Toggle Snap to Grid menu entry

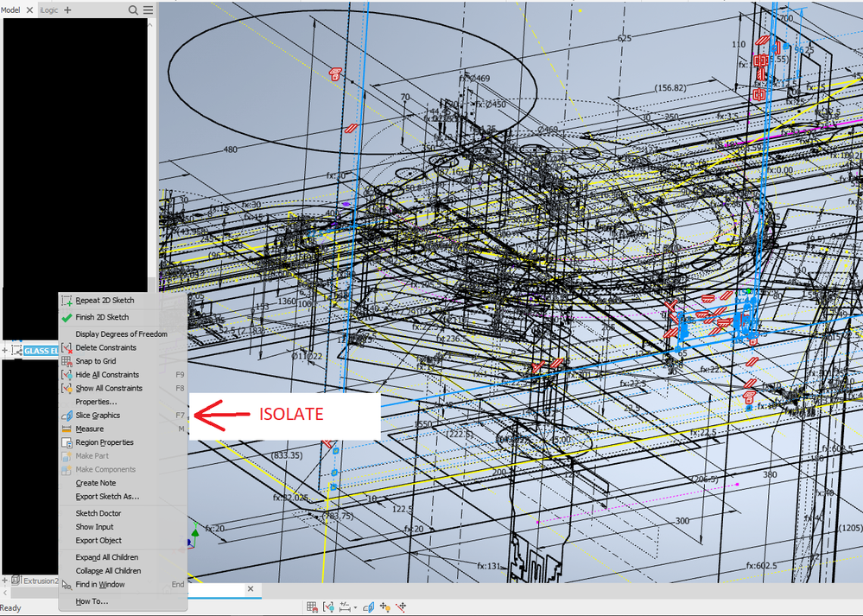[x=123, y=361]
